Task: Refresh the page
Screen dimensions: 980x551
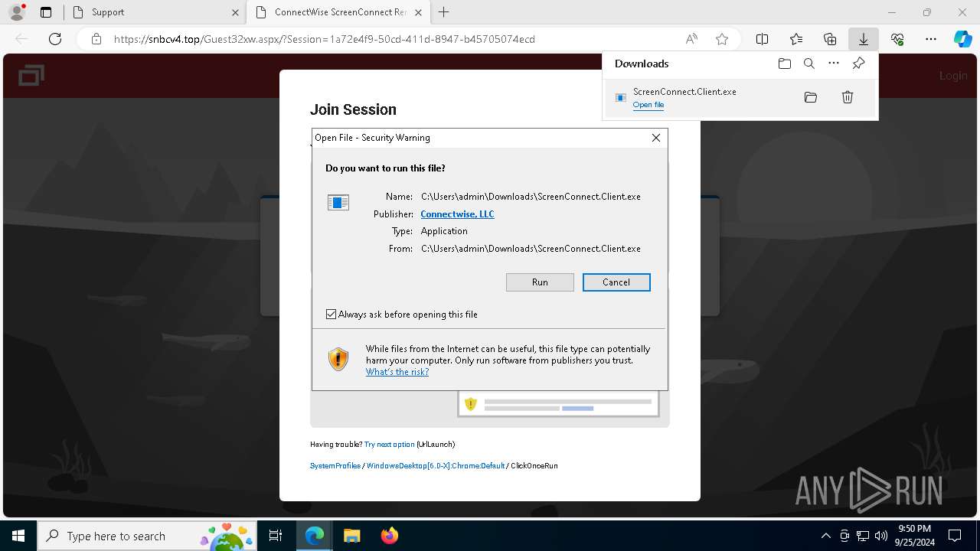Action: [55, 39]
